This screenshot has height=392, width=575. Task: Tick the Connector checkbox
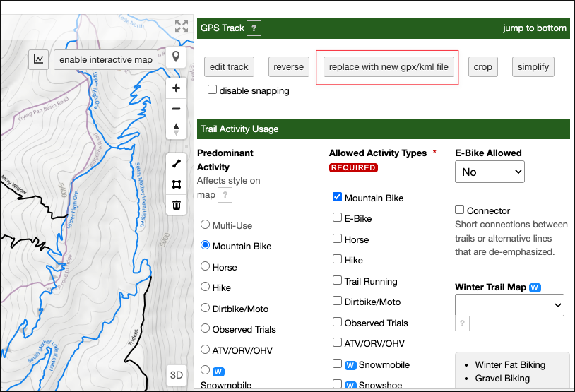(x=460, y=210)
